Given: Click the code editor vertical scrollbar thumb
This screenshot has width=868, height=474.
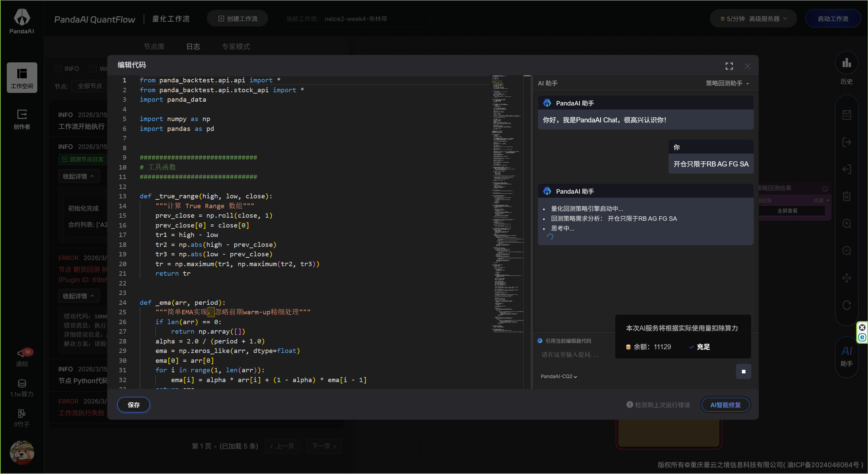Looking at the screenshot, I should pyautogui.click(x=527, y=76).
